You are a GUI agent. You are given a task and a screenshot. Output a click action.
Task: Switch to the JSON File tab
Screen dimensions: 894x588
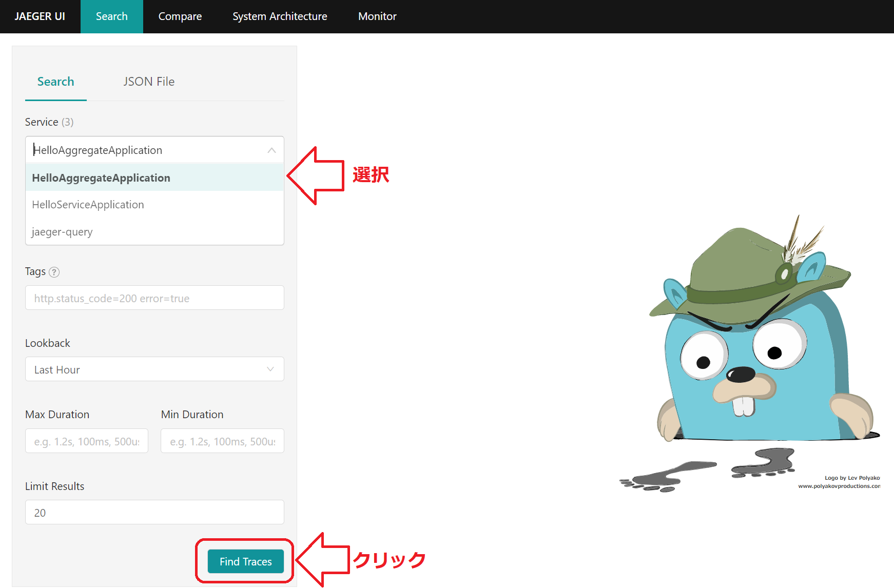click(x=149, y=81)
